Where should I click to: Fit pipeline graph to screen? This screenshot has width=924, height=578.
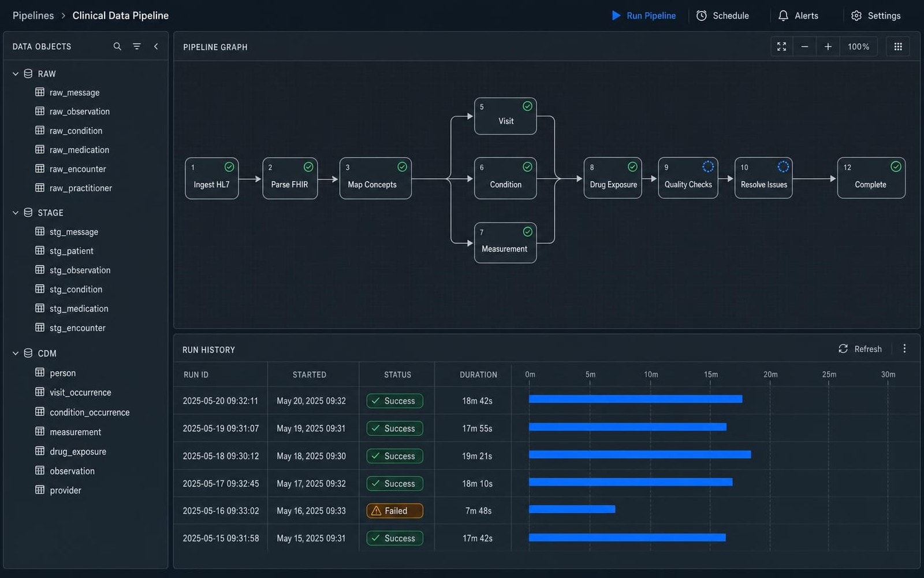pyautogui.click(x=781, y=47)
